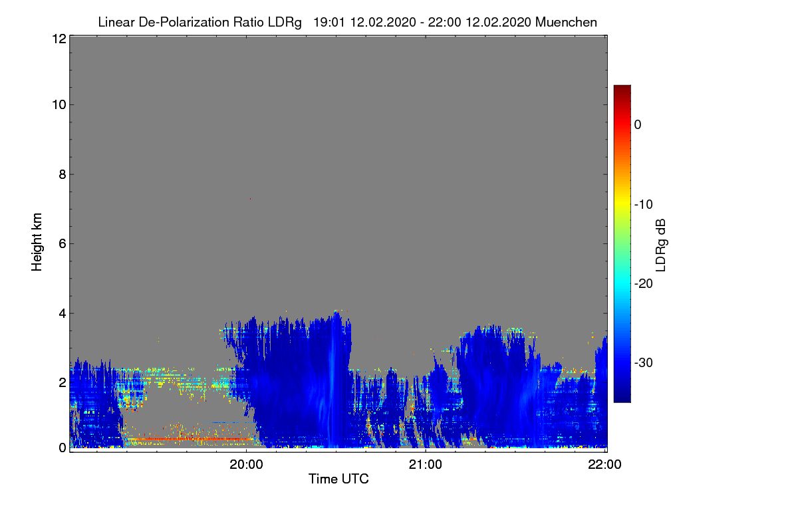
Task: Select the Time UTC axis title
Action: pyautogui.click(x=338, y=479)
